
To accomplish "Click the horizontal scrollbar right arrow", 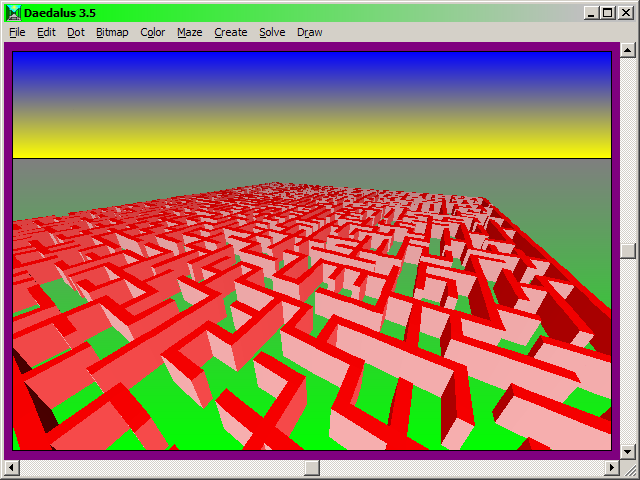I will (x=612, y=467).
